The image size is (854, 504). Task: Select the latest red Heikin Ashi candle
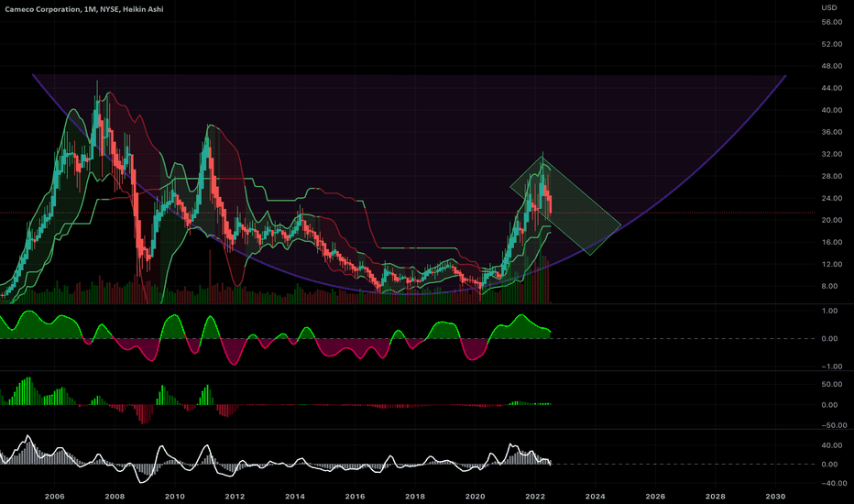tap(551, 205)
